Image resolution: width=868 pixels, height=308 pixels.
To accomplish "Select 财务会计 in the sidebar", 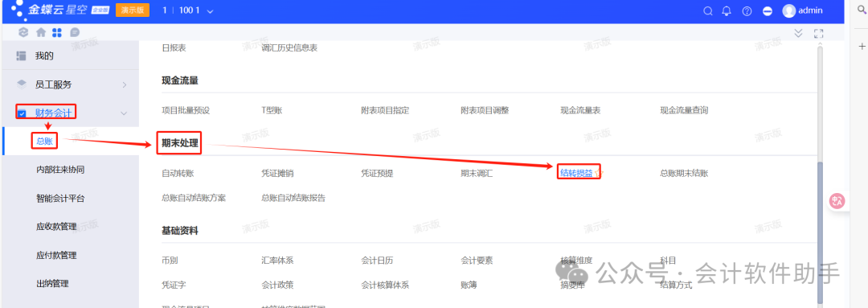I will pos(53,113).
